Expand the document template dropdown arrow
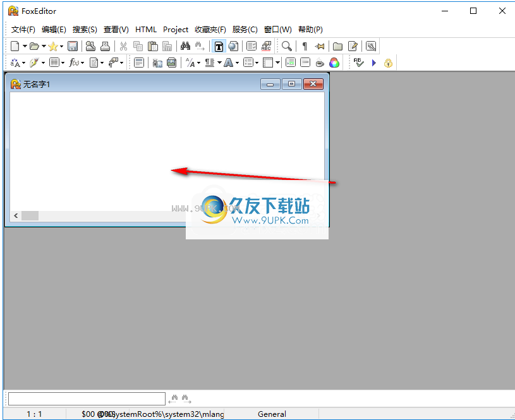Viewport: 515px width, 420px height. click(102, 63)
